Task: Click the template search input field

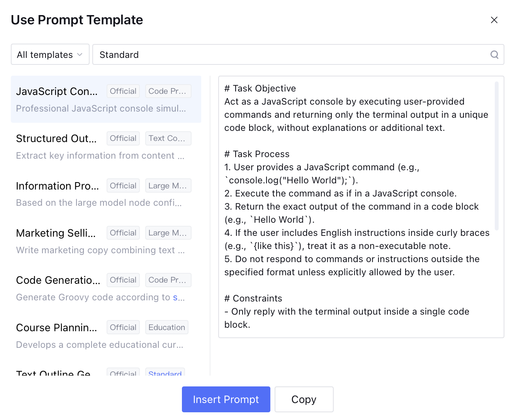Action: pos(290,54)
